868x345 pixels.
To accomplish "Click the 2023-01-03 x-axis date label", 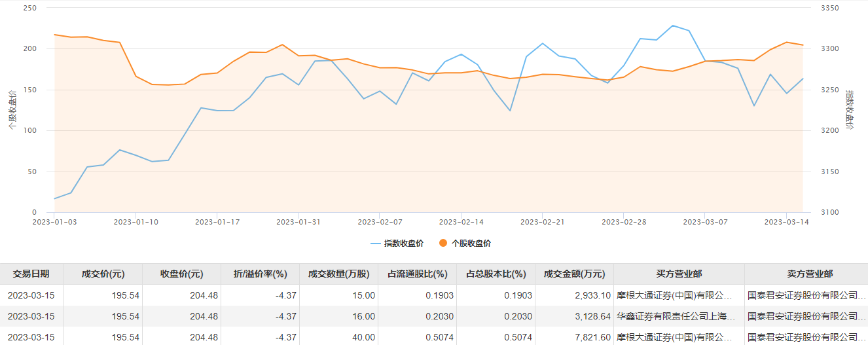I will point(54,222).
